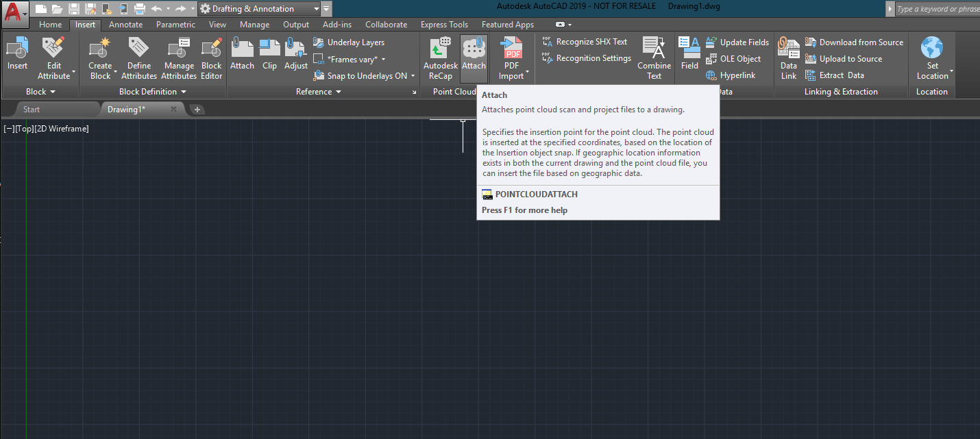Open Recognition Settings

587,58
